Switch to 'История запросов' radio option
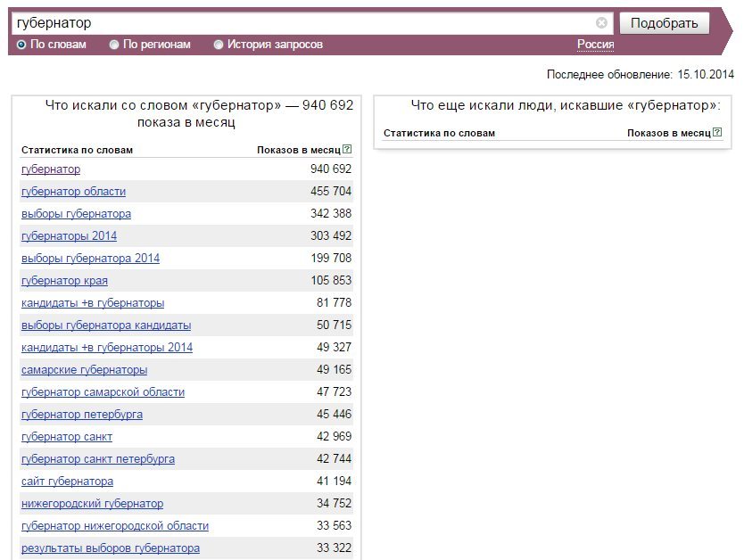This screenshot has width=744, height=560. point(219,45)
